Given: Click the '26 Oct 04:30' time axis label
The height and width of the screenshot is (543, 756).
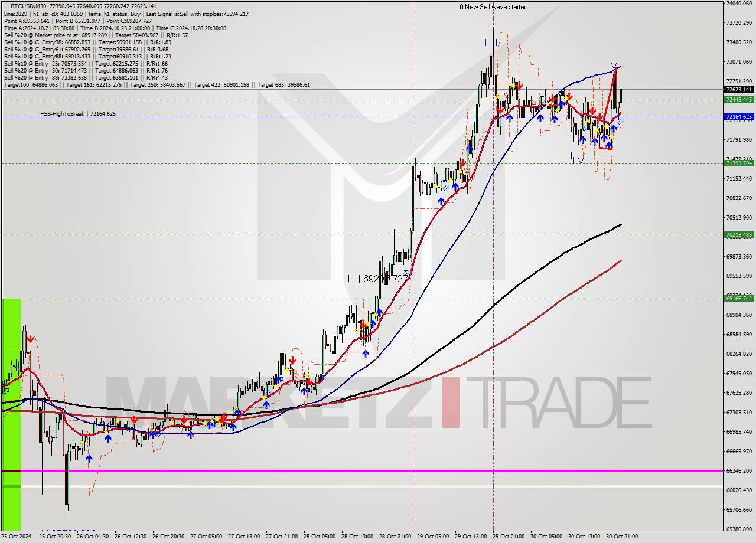Looking at the screenshot, I should pos(93,537).
